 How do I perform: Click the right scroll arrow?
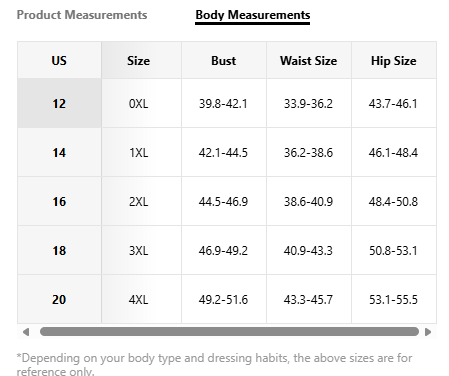click(428, 332)
